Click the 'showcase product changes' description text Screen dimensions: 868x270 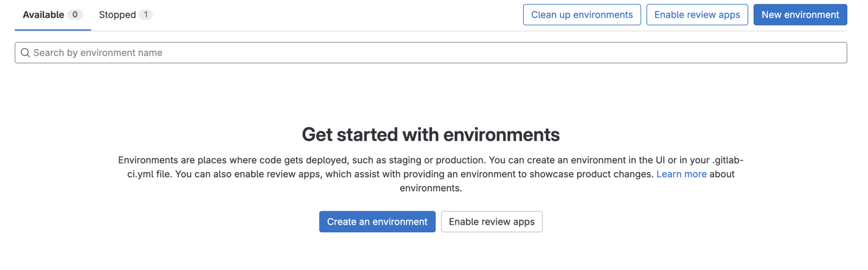point(591,174)
